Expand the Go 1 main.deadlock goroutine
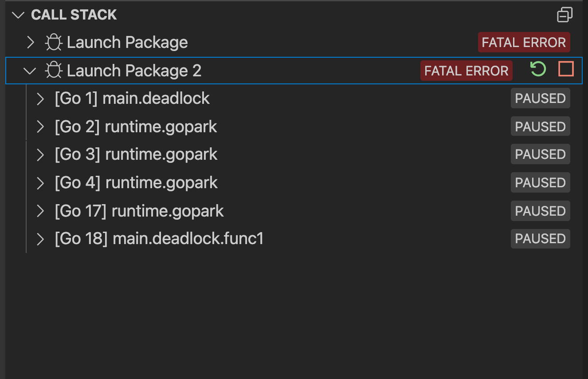The height and width of the screenshot is (379, 588). click(x=40, y=99)
